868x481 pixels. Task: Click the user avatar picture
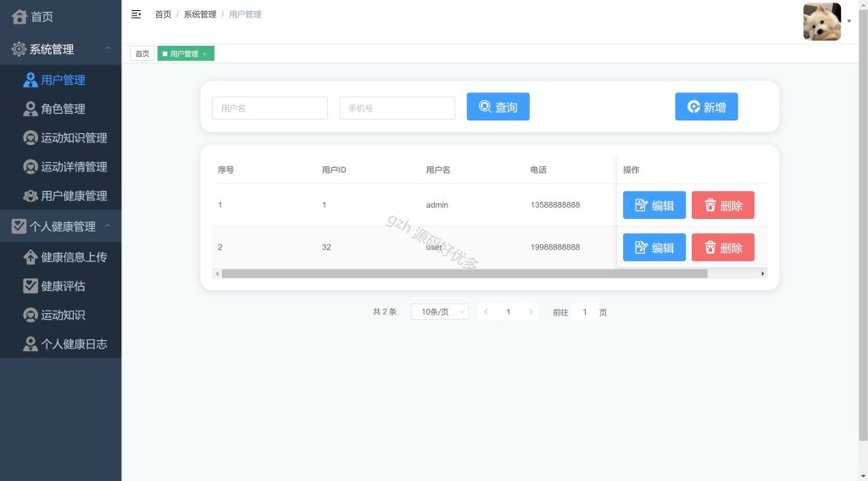pos(822,21)
